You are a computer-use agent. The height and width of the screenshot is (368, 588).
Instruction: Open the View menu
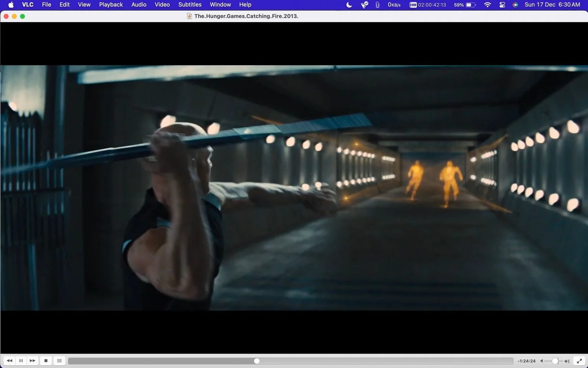click(84, 5)
